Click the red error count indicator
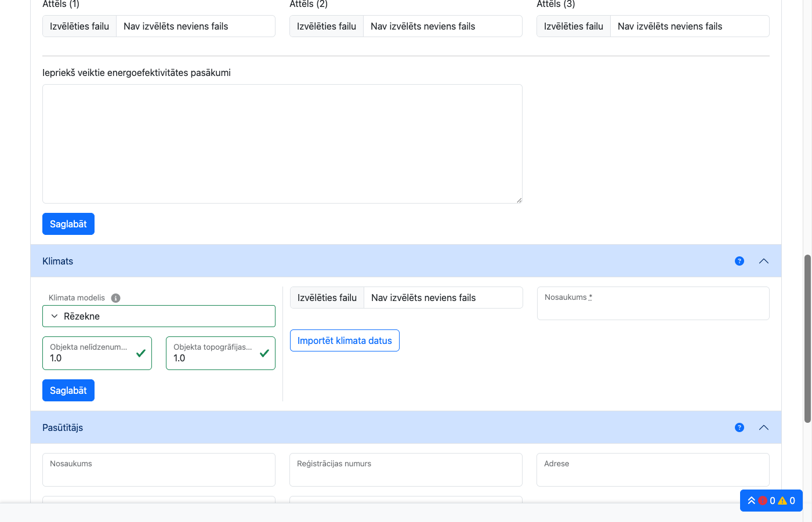Viewport: 812px width, 522px height. tap(763, 501)
